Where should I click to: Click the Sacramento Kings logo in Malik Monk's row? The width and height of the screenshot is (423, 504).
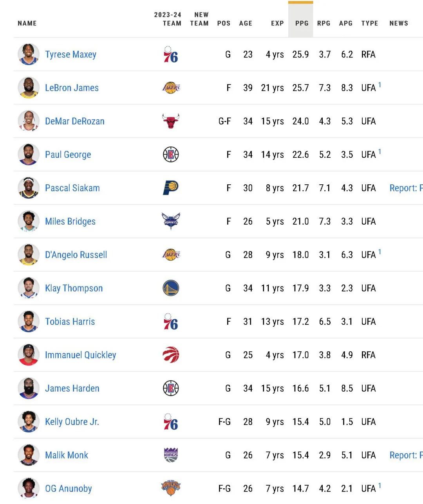171,455
